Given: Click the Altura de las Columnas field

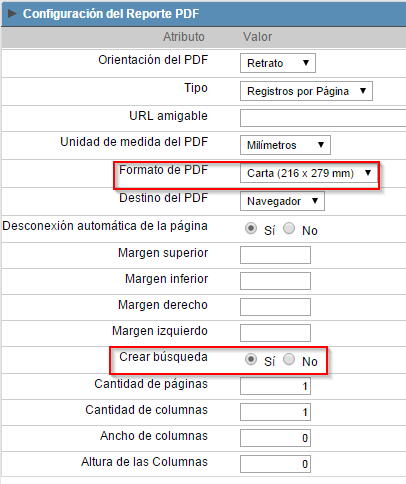Looking at the screenshot, I should point(275,464).
